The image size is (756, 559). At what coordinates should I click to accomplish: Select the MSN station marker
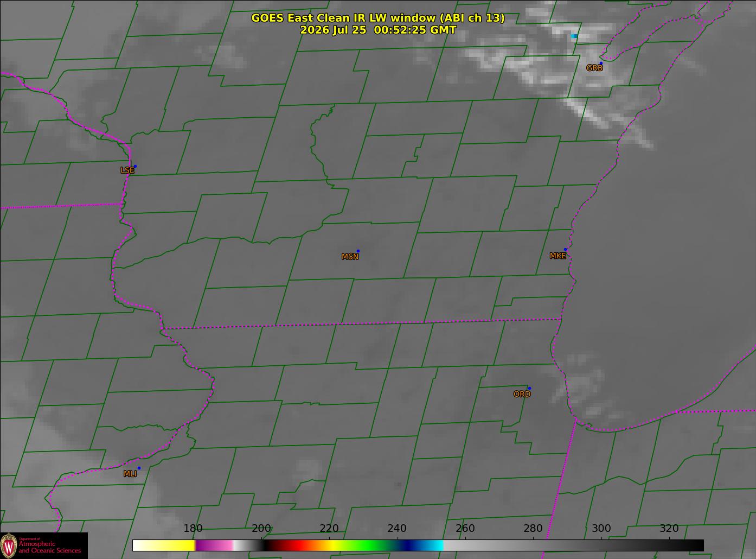pos(358,251)
